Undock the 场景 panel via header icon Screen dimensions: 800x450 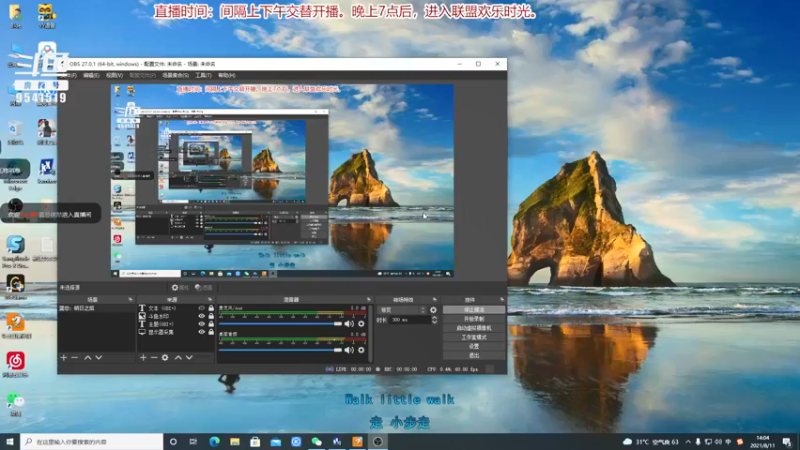point(131,299)
